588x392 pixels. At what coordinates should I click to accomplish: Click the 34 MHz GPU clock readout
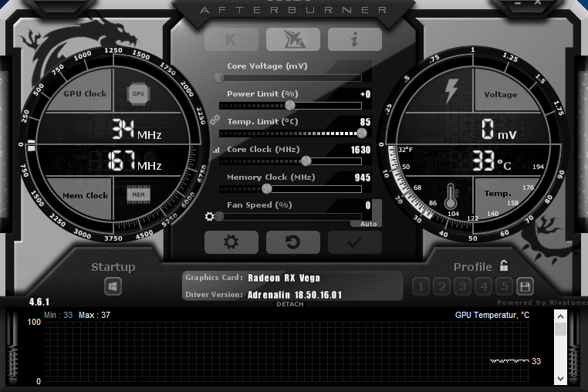[x=137, y=130]
